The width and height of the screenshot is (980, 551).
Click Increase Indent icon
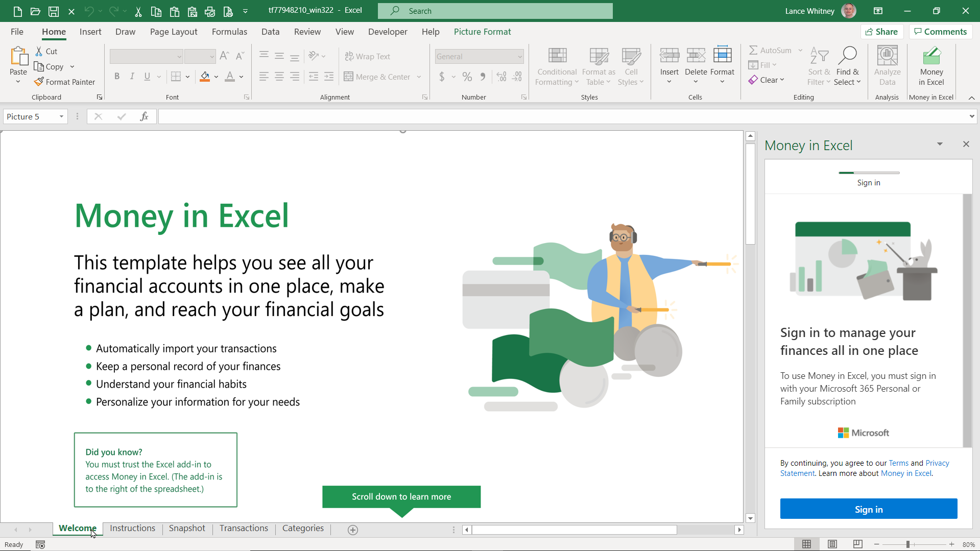pyautogui.click(x=329, y=77)
